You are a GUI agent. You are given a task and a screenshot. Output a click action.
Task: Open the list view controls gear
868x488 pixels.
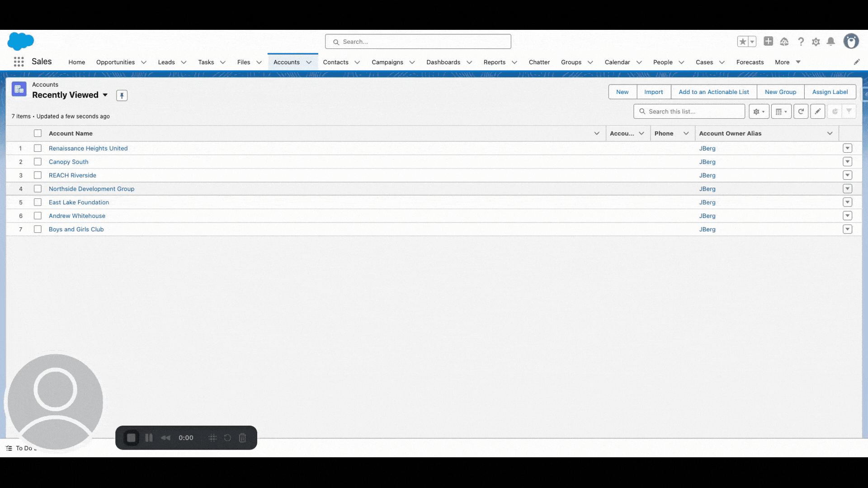click(759, 111)
